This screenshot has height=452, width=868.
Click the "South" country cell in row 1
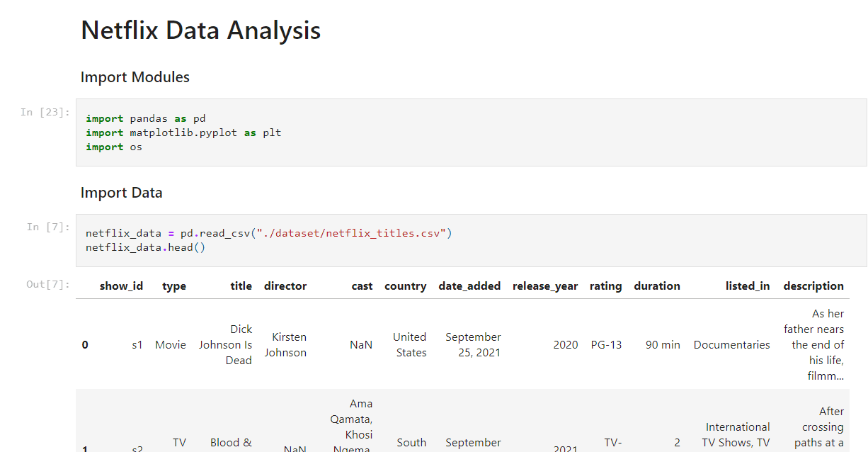pyautogui.click(x=411, y=442)
